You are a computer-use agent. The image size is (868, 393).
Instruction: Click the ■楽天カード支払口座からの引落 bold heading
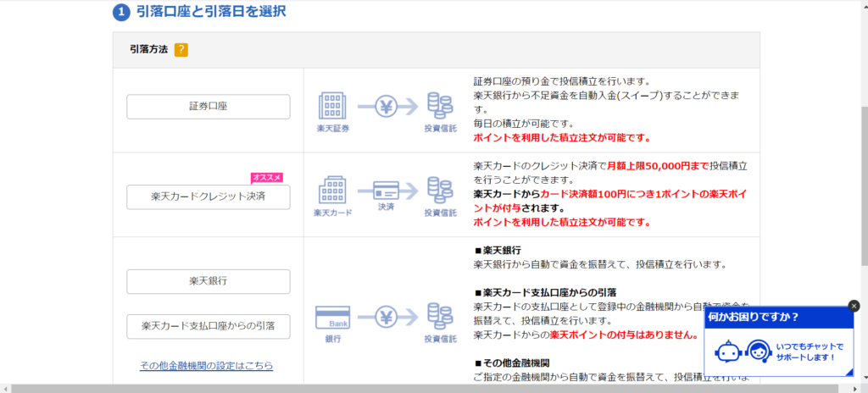click(x=545, y=292)
